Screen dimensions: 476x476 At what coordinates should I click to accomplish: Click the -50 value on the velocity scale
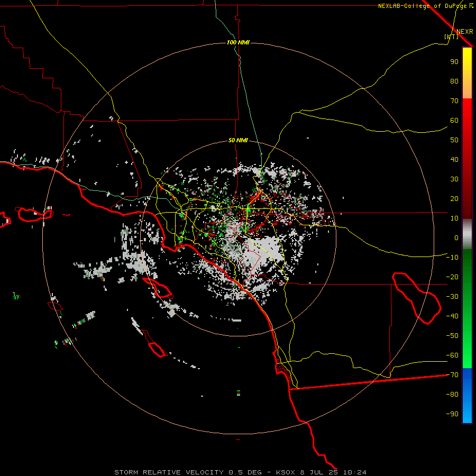(x=452, y=336)
